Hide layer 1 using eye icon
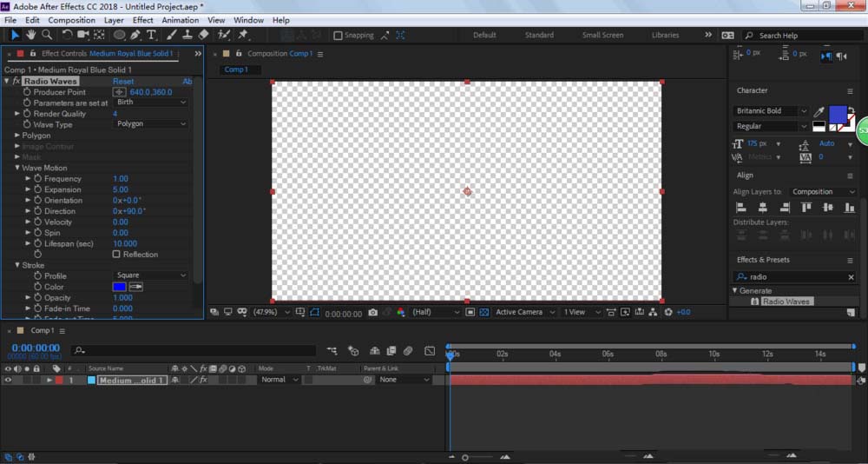Viewport: 868px width, 464px height. [x=8, y=380]
